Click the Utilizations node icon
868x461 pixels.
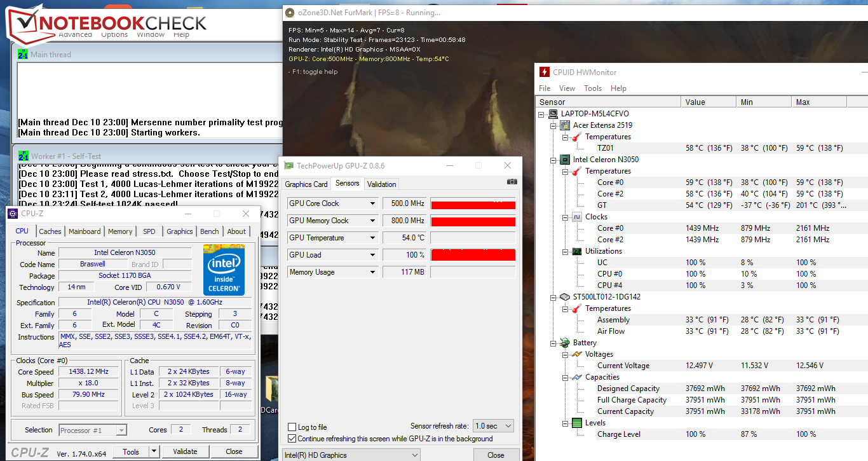[x=576, y=251]
